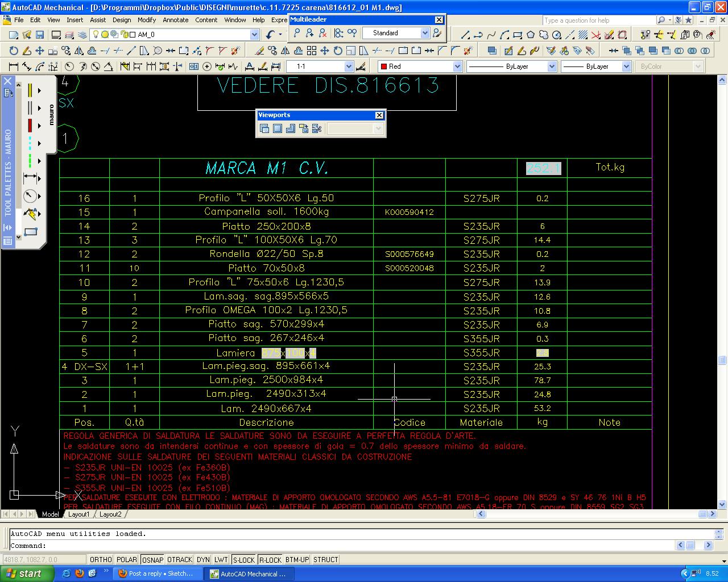Open the dimension style 1-1 dropdown

(x=349, y=66)
